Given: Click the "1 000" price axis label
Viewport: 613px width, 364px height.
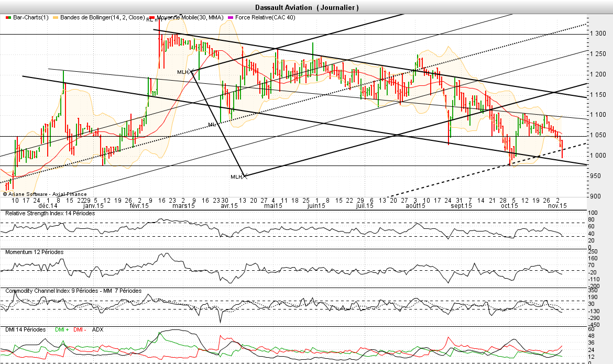Looking at the screenshot, I should click(598, 156).
